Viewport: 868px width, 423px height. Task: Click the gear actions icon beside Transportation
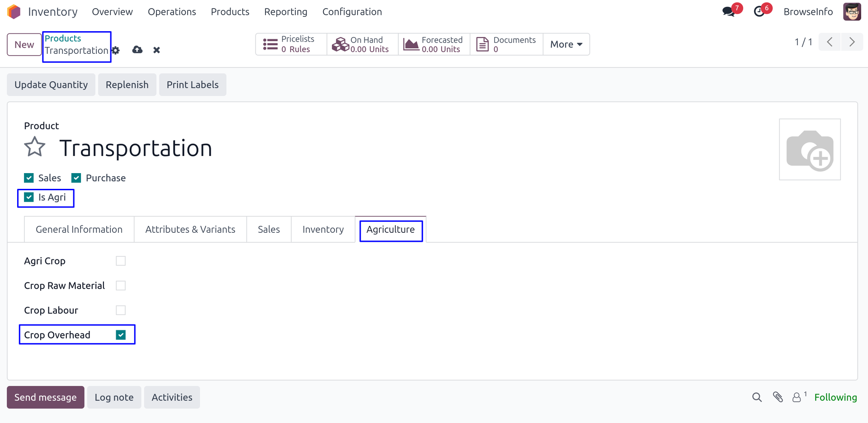coord(116,50)
